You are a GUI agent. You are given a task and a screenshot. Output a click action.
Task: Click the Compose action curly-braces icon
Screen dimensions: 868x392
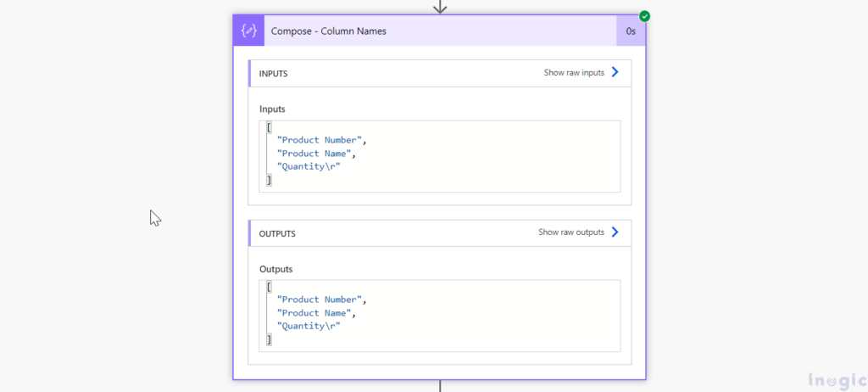pyautogui.click(x=248, y=31)
